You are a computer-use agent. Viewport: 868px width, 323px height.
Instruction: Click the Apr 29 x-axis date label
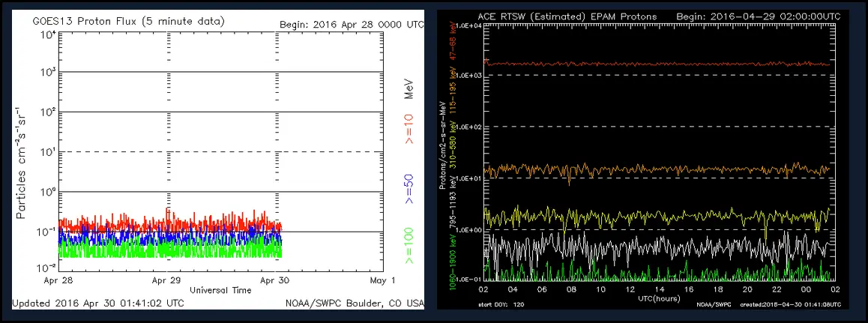[x=167, y=280]
